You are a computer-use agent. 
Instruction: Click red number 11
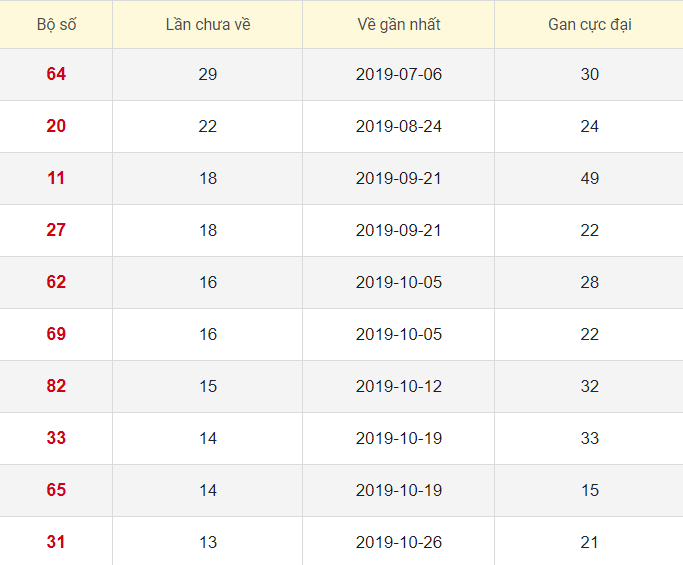point(56,178)
